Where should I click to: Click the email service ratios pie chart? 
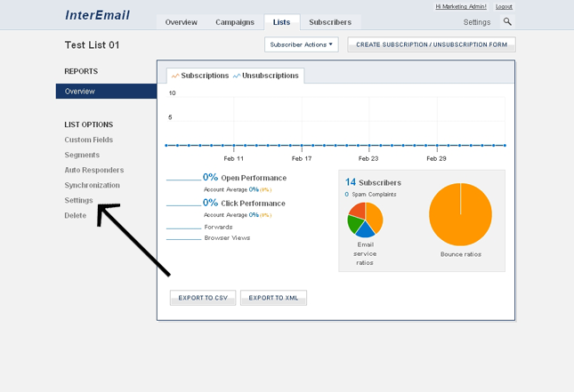point(365,219)
